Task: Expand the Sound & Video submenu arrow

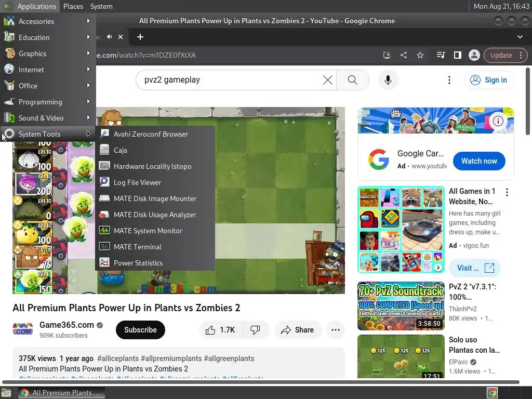Action: tap(88, 118)
